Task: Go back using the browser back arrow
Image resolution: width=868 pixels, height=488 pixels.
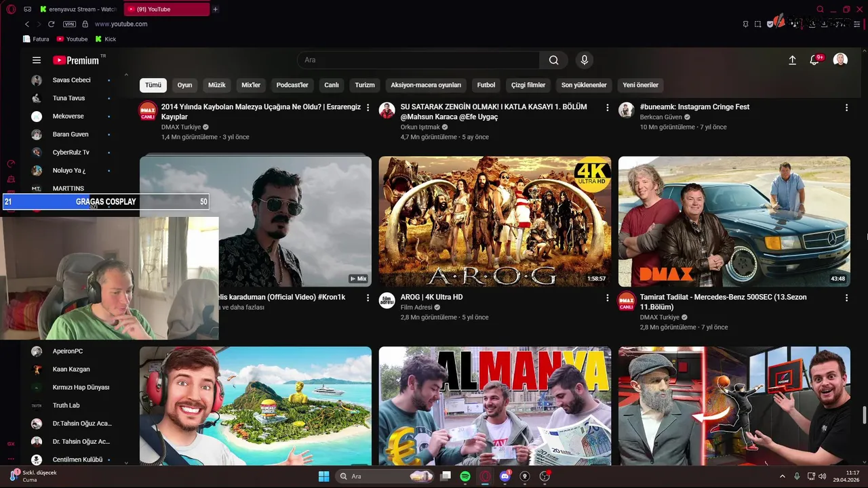Action: 27,24
